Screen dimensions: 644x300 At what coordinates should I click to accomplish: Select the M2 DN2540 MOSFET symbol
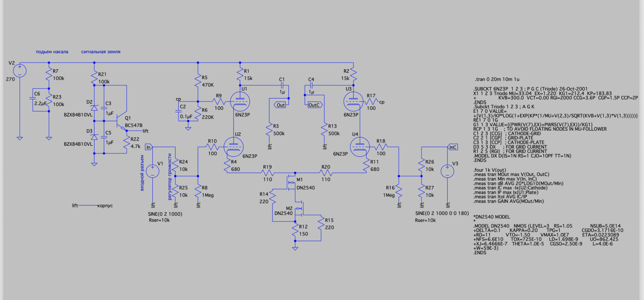click(299, 211)
